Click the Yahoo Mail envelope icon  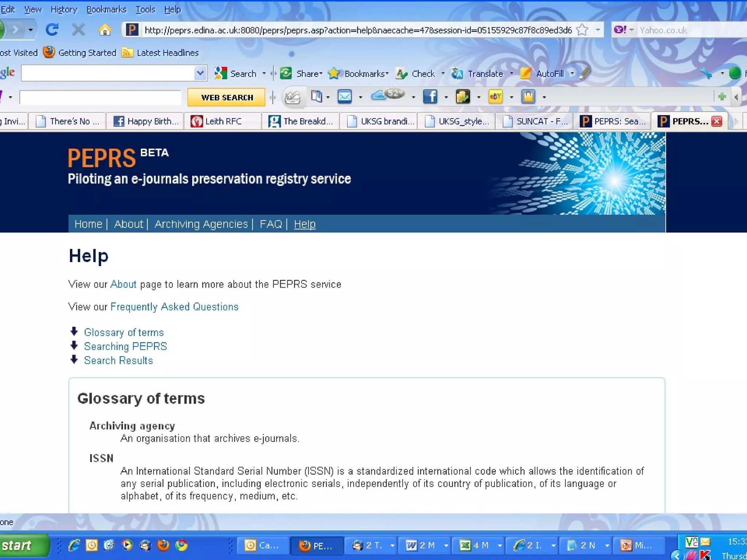coord(345,97)
